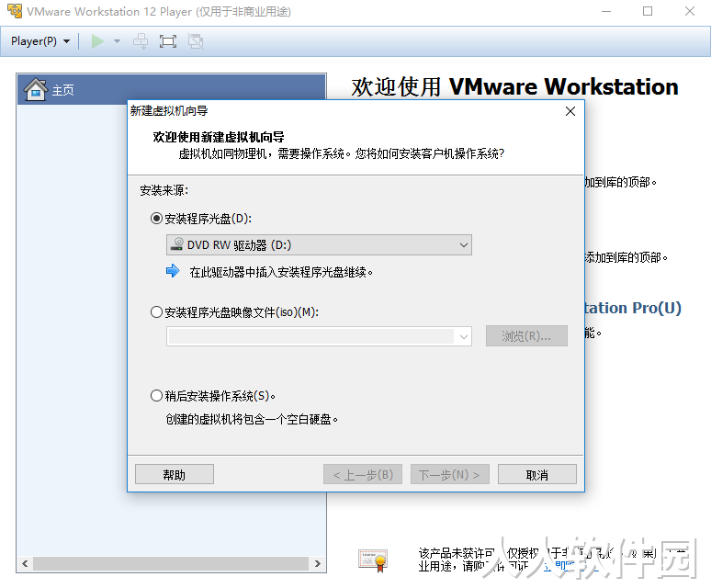Click the green power on play icon

point(97,41)
